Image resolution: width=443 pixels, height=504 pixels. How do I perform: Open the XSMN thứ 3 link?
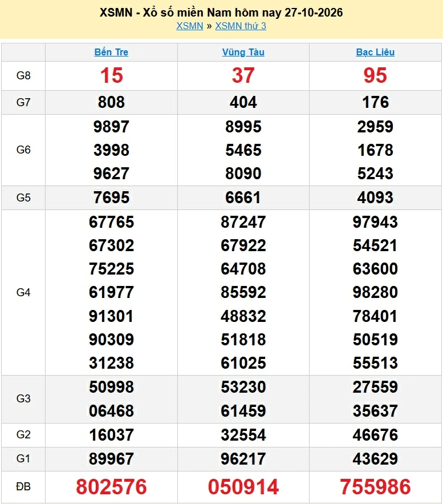(241, 26)
